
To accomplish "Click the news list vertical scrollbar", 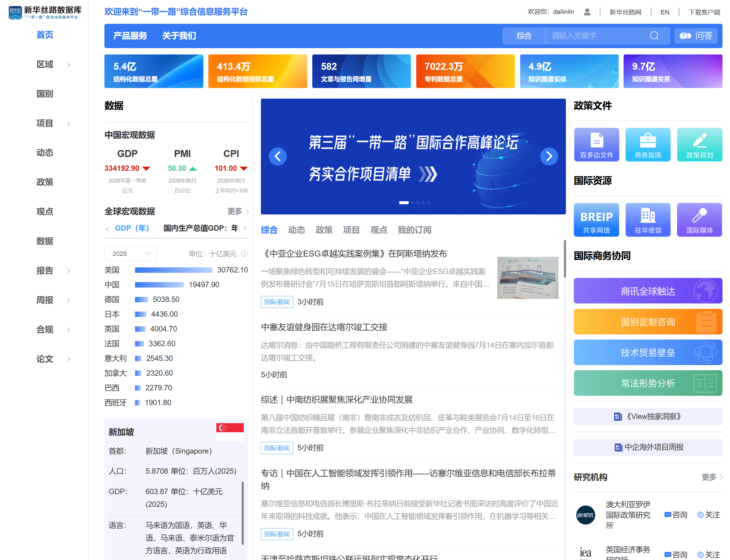I will 565,259.
